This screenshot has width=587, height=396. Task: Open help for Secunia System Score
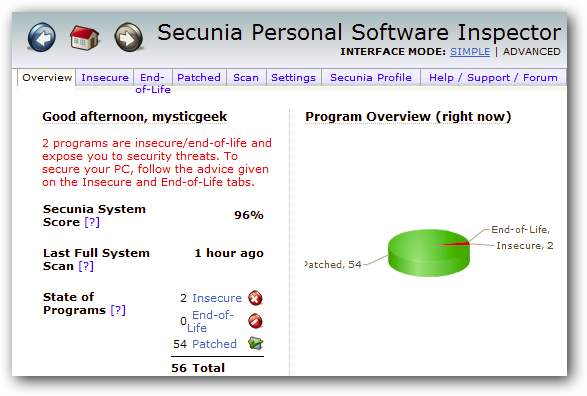click(92, 222)
